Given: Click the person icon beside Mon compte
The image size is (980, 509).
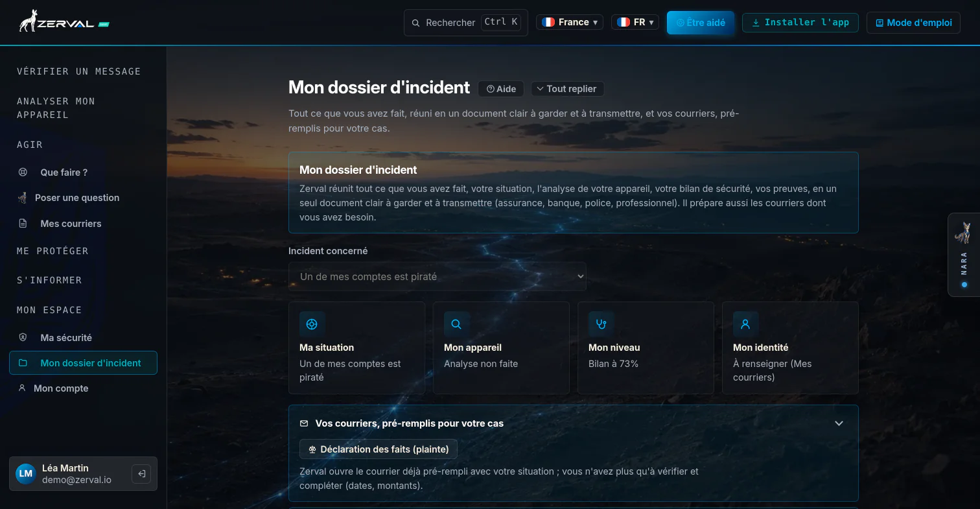Looking at the screenshot, I should click(x=21, y=388).
